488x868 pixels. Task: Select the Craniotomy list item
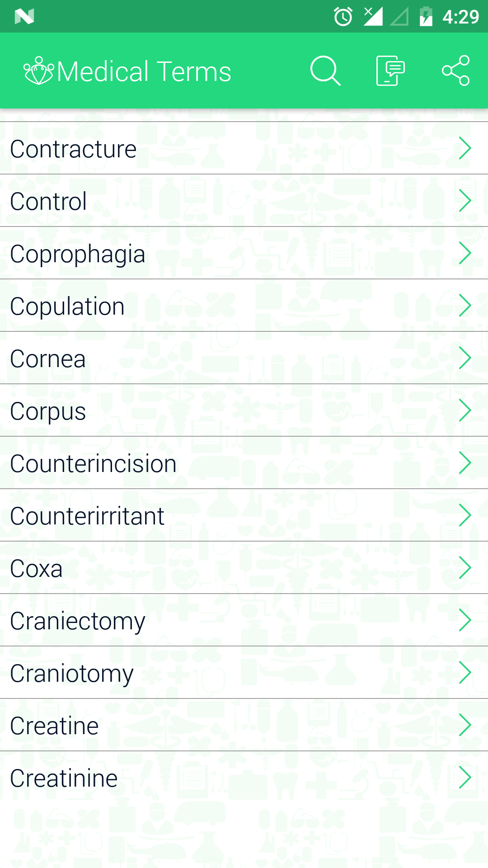point(244,673)
